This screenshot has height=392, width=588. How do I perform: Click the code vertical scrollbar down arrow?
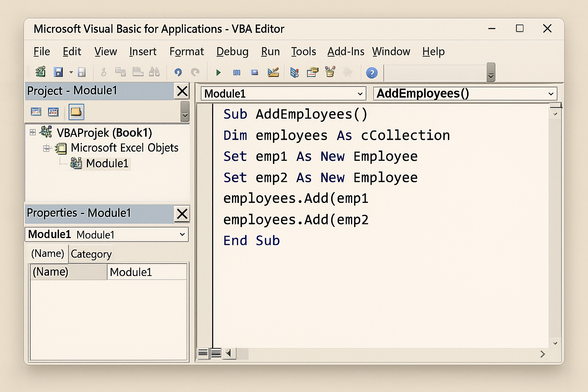click(x=555, y=343)
